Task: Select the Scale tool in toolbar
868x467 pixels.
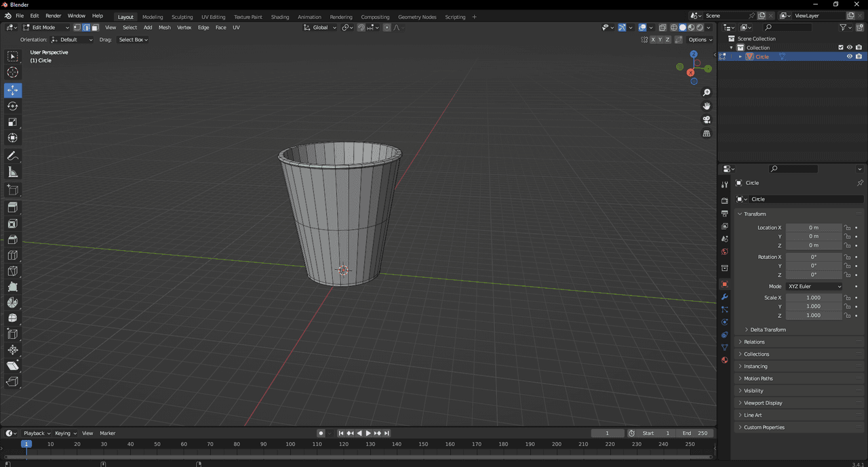Action: [x=13, y=122]
